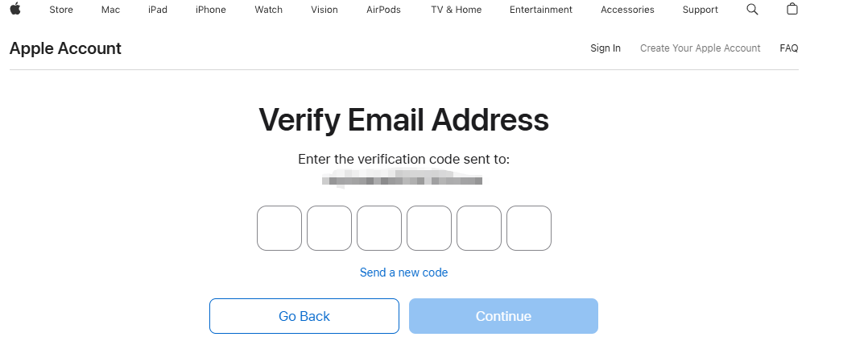868x362 pixels.
Task: Open the Support page link
Action: pyautogui.click(x=700, y=10)
